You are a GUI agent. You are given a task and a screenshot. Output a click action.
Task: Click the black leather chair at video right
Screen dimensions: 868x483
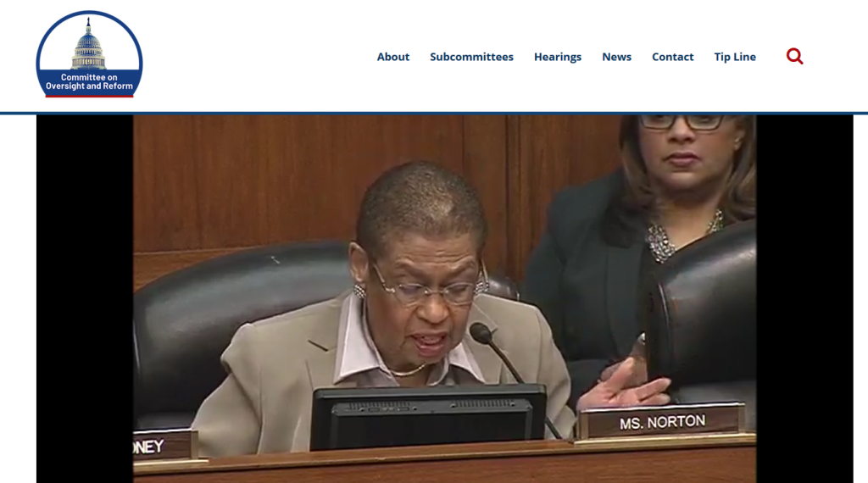tap(708, 314)
